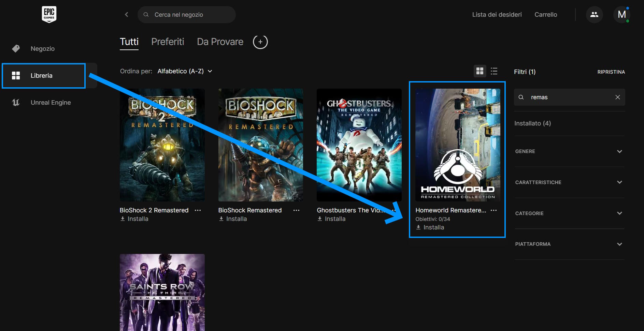The height and width of the screenshot is (331, 644).
Task: Click the store search magnifier icon
Action: [146, 15]
